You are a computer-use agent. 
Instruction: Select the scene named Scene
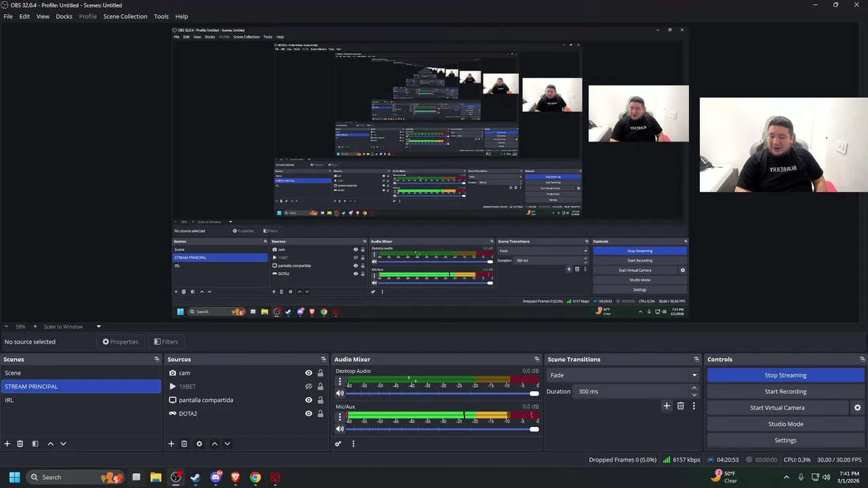[81, 373]
